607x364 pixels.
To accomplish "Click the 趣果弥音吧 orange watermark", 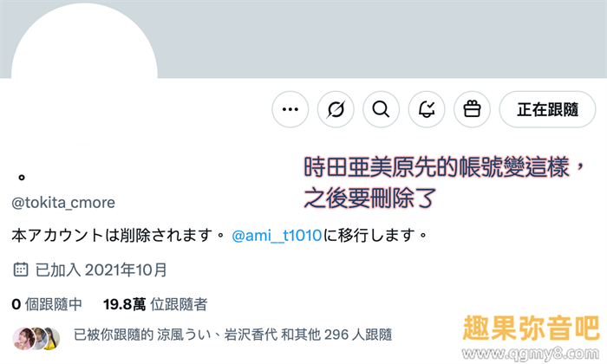I will 531,328.
